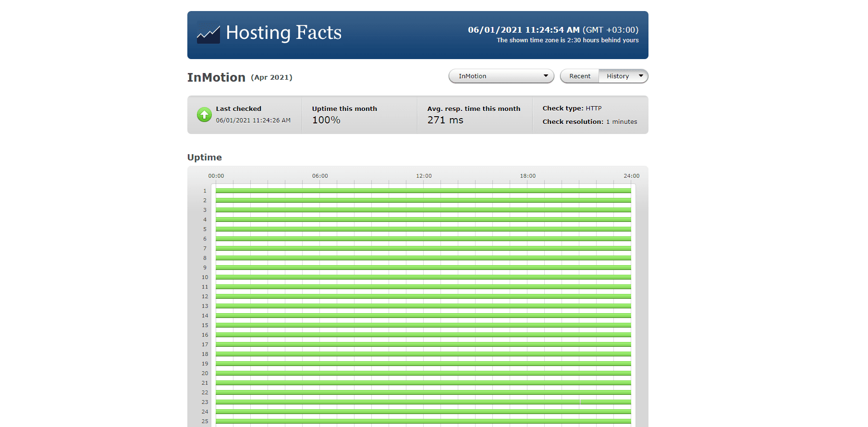Screen dimensions: 868x427
Task: Click the small gap on day 23's bar
Action: click(x=580, y=402)
